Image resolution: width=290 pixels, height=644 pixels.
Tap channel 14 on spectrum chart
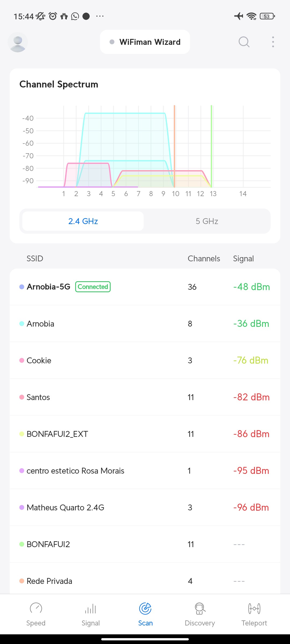click(243, 194)
